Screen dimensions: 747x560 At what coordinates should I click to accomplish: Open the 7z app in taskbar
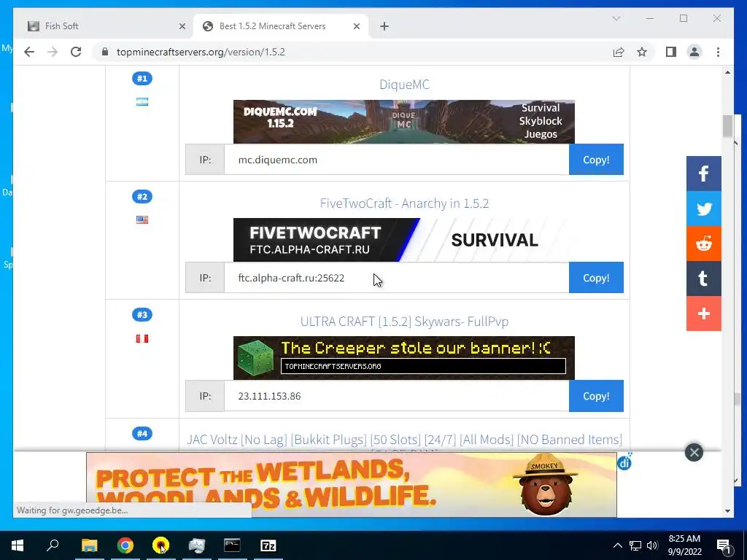point(268,545)
